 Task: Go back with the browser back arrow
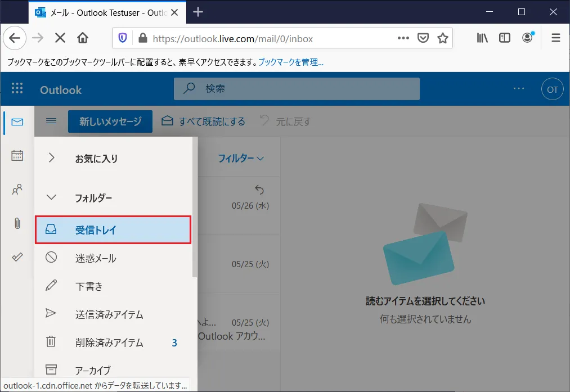click(15, 38)
